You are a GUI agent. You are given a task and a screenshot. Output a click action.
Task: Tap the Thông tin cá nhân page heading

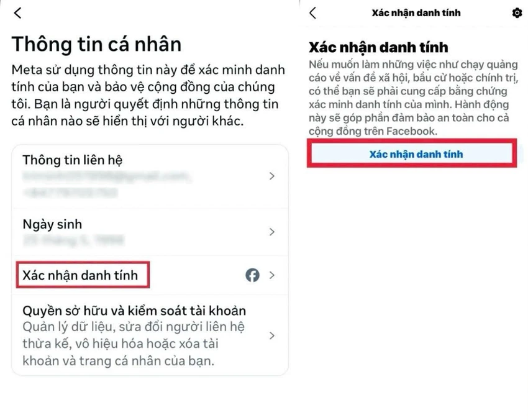[97, 44]
